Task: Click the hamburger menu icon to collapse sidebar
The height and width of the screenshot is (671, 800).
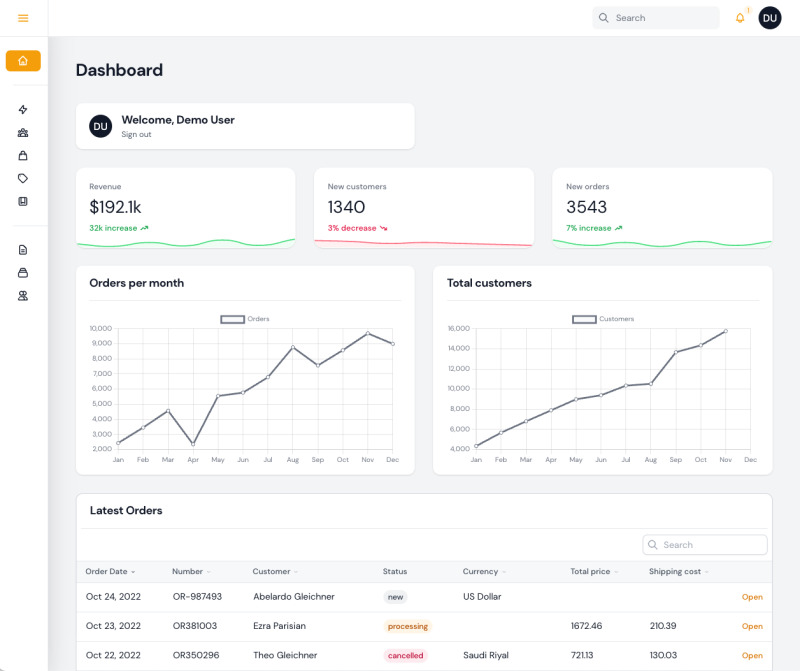Action: coord(23,18)
